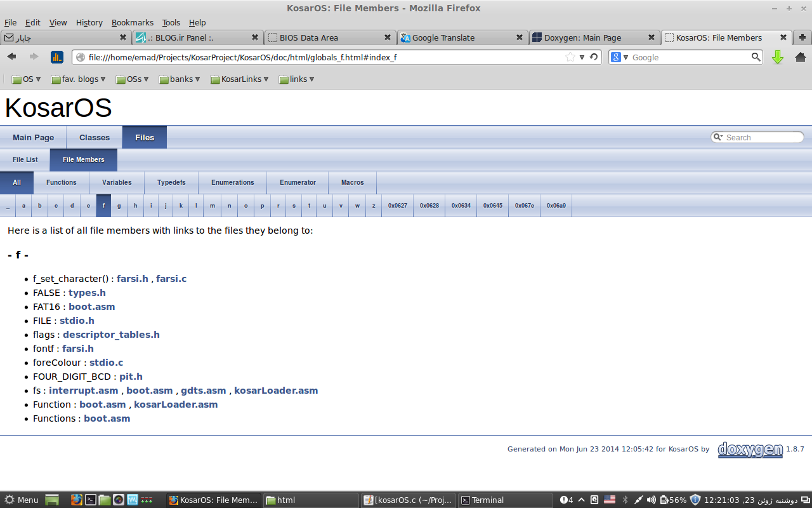The width and height of the screenshot is (812, 508).
Task: Launch Terminal from the panel launcher icon
Action: pos(91,500)
